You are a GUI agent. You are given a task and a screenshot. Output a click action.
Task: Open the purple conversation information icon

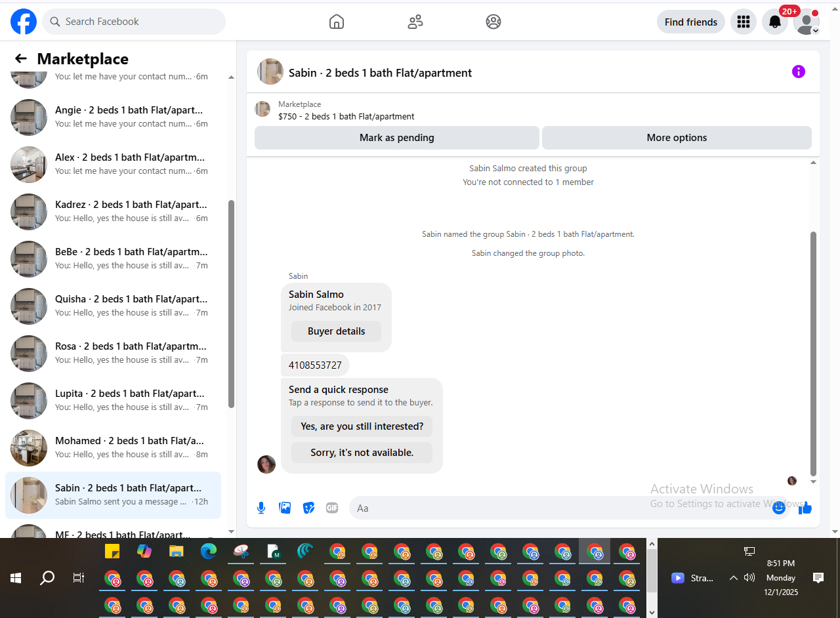click(799, 72)
